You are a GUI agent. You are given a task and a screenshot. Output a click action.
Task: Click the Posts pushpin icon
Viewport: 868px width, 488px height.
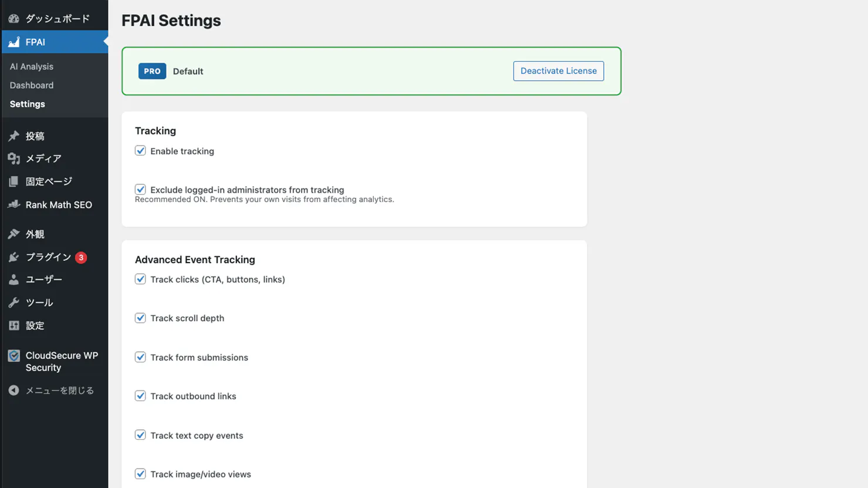(13, 136)
